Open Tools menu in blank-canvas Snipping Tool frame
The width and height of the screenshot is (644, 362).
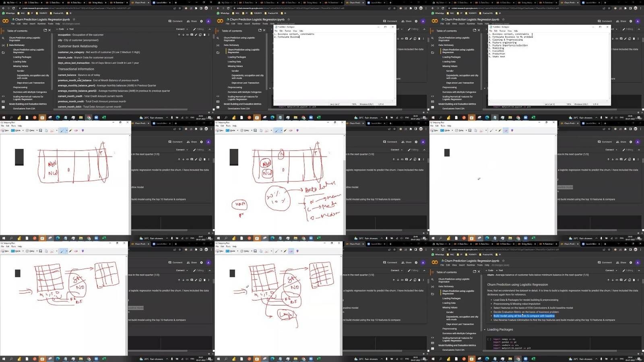tap(443, 126)
